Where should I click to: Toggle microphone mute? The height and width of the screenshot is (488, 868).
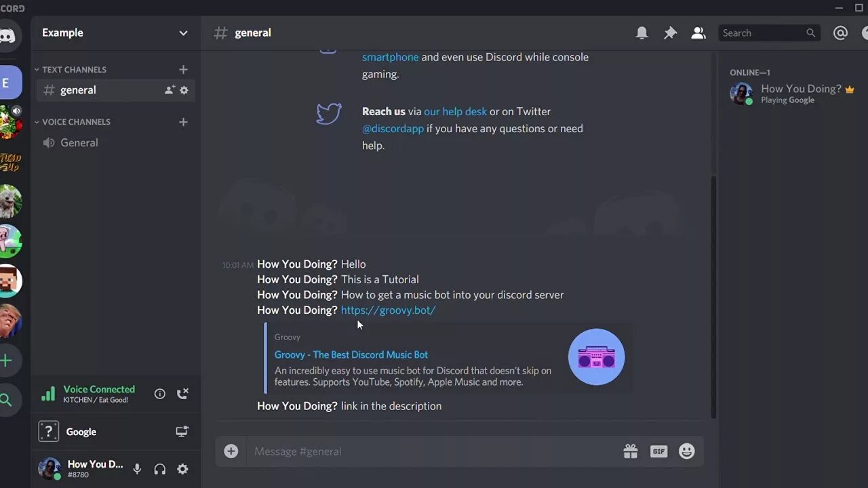137,469
